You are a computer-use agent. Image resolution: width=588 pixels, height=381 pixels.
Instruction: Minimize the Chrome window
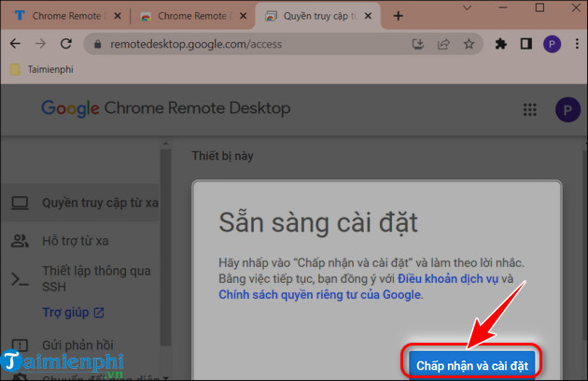[502, 7]
